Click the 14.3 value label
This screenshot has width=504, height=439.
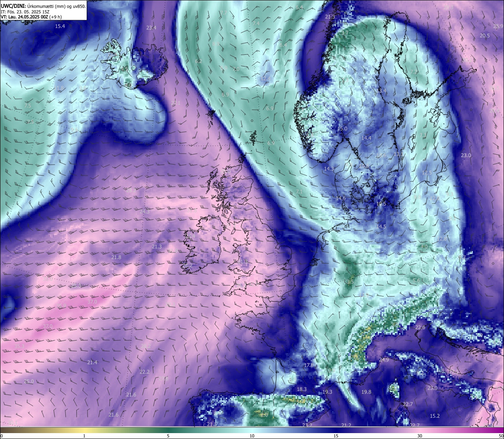click(329, 169)
